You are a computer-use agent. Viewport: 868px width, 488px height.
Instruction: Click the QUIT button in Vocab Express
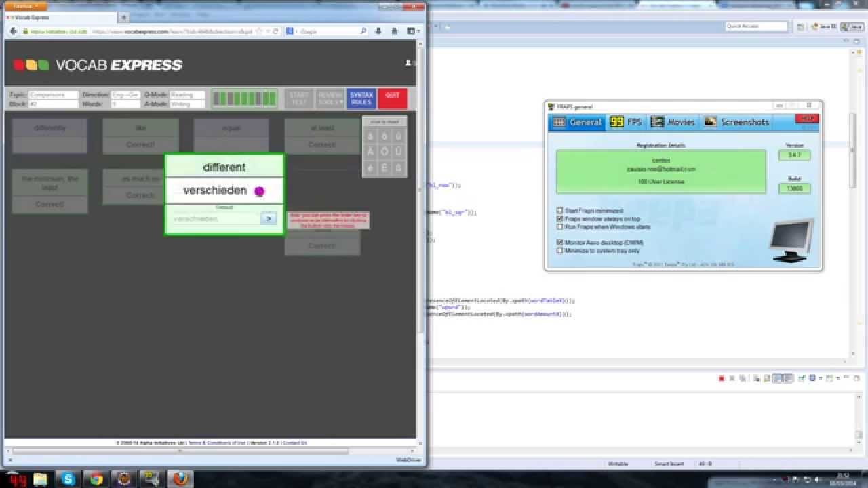pyautogui.click(x=393, y=99)
